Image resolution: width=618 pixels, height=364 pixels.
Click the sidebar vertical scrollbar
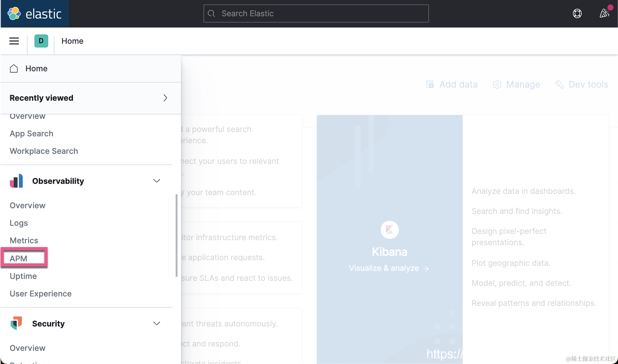tap(177, 235)
